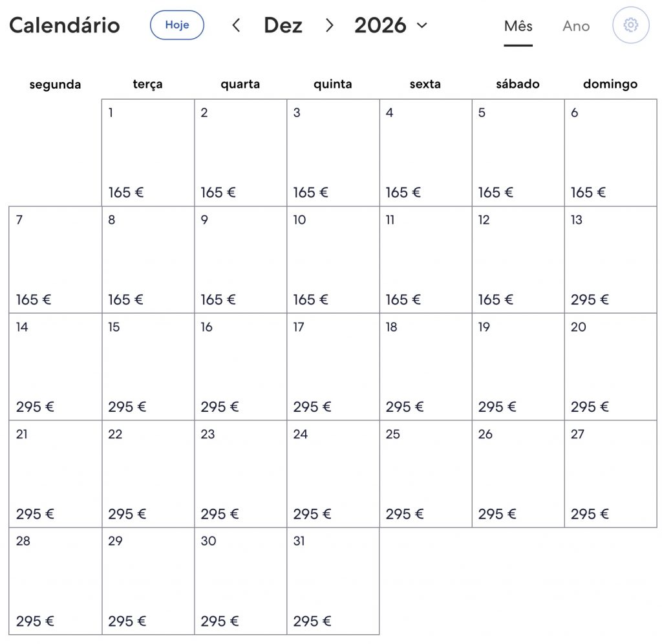
Task: Go to previous month with left arrow
Action: [x=236, y=25]
